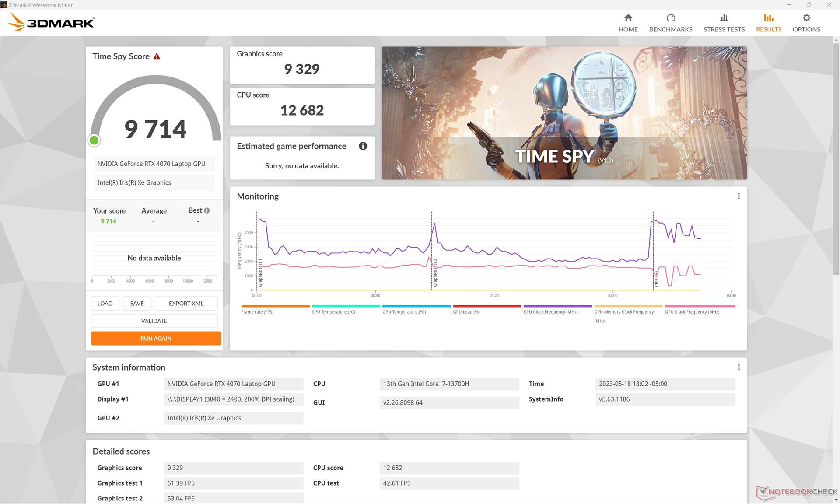Click the Home icon in navigation
Screen dimensions: 840x504
point(628,18)
